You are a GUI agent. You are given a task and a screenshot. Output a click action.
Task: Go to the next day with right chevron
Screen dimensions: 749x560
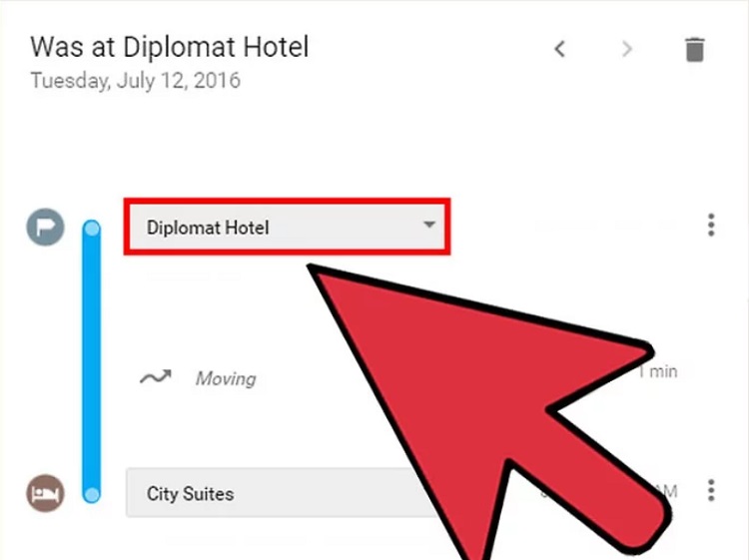click(x=627, y=49)
